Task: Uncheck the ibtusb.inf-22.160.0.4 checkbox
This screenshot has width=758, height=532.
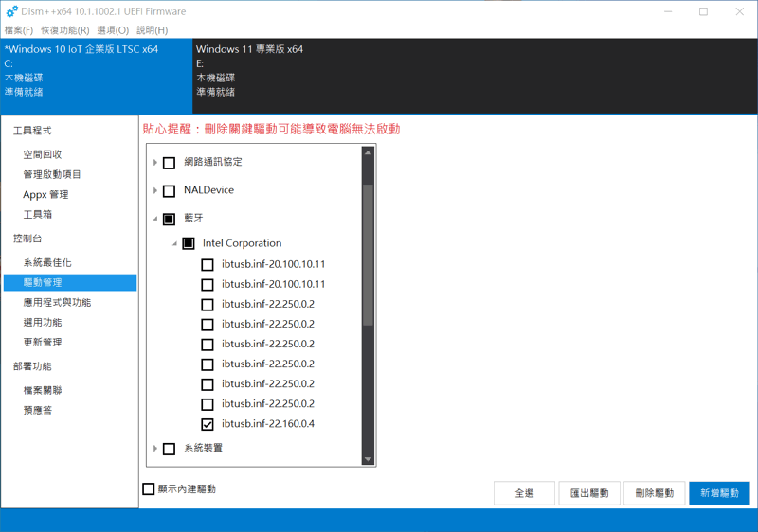Action: click(x=208, y=424)
